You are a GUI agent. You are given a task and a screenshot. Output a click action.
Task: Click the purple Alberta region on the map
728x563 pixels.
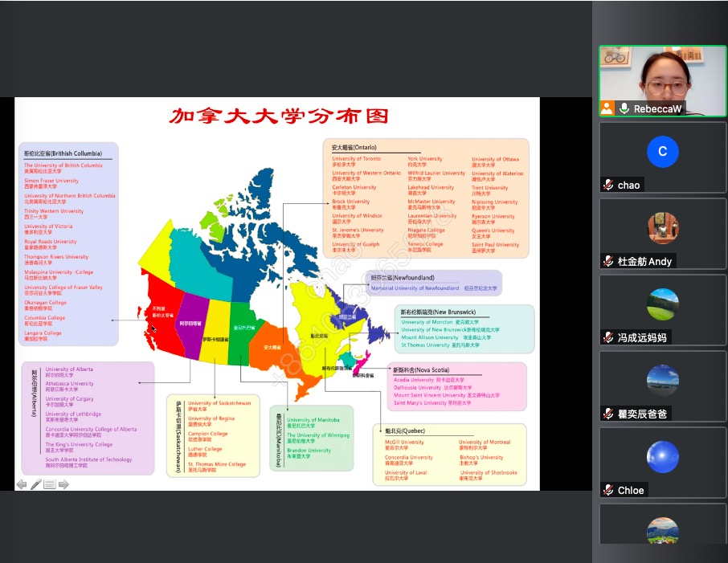pyautogui.click(x=192, y=324)
